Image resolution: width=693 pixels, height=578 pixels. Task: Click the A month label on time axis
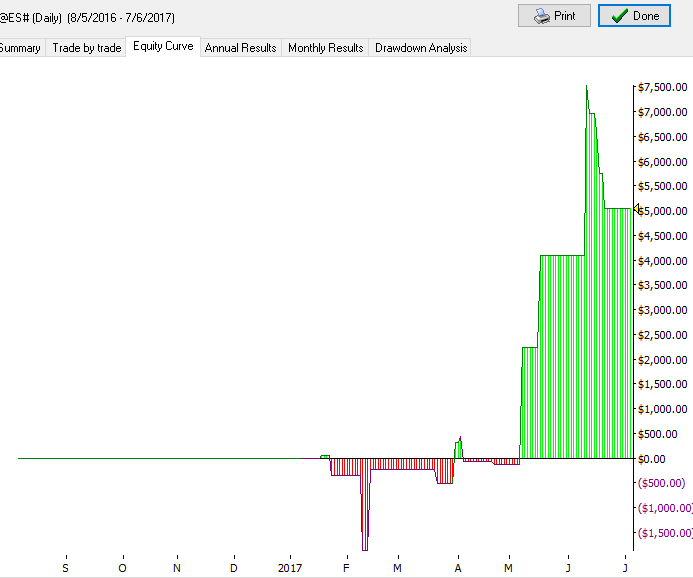(458, 568)
